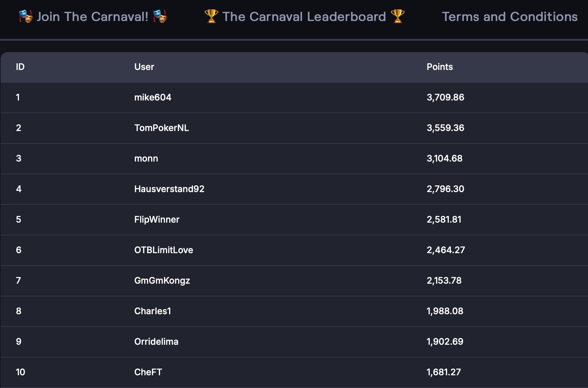Click the Points column header
Image resolution: width=588 pixels, height=388 pixels.
pos(440,67)
